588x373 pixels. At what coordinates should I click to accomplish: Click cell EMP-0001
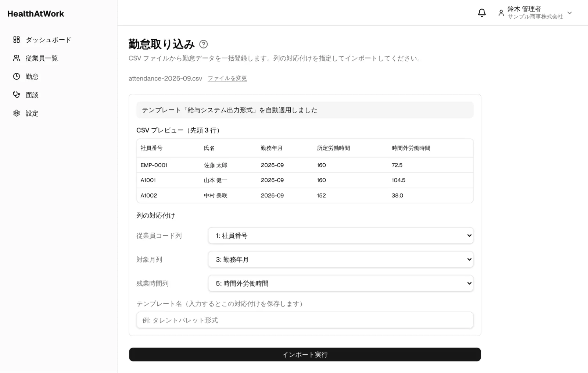[x=154, y=165]
